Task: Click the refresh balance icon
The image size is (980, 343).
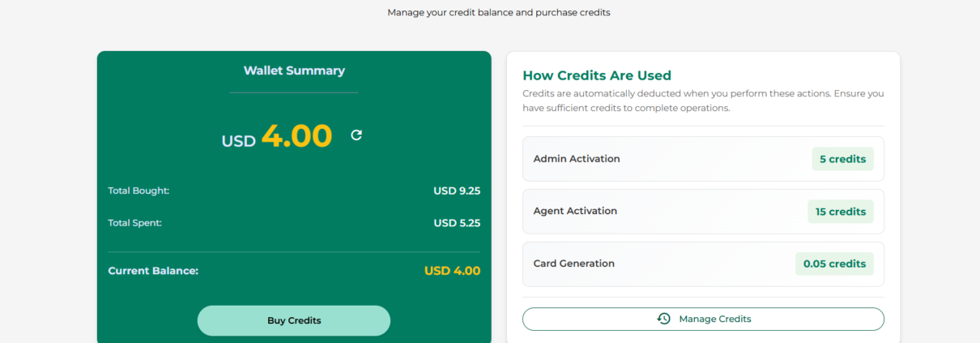Action: point(356,135)
